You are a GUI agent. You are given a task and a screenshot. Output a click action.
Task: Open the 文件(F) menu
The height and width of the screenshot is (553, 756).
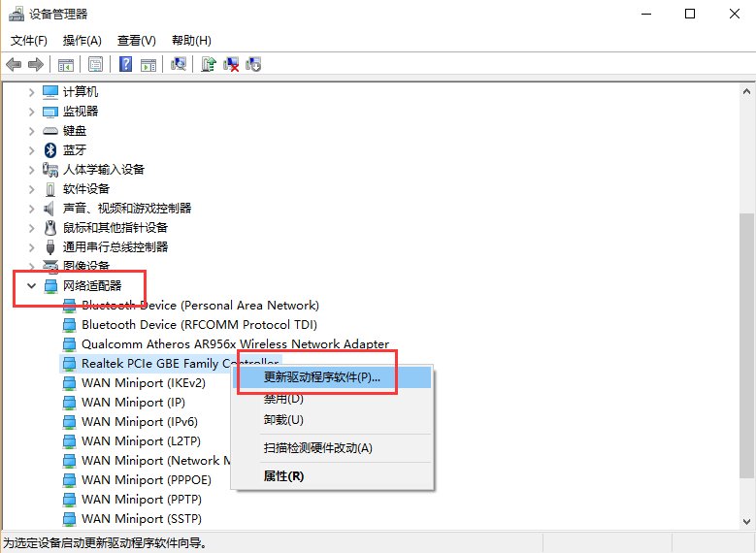29,41
